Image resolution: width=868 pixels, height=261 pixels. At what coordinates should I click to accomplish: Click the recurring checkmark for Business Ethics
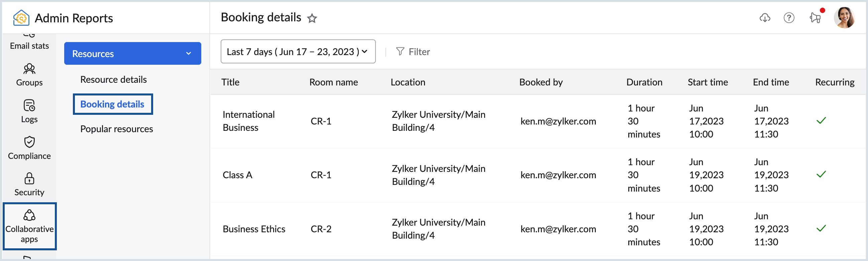coord(821,229)
